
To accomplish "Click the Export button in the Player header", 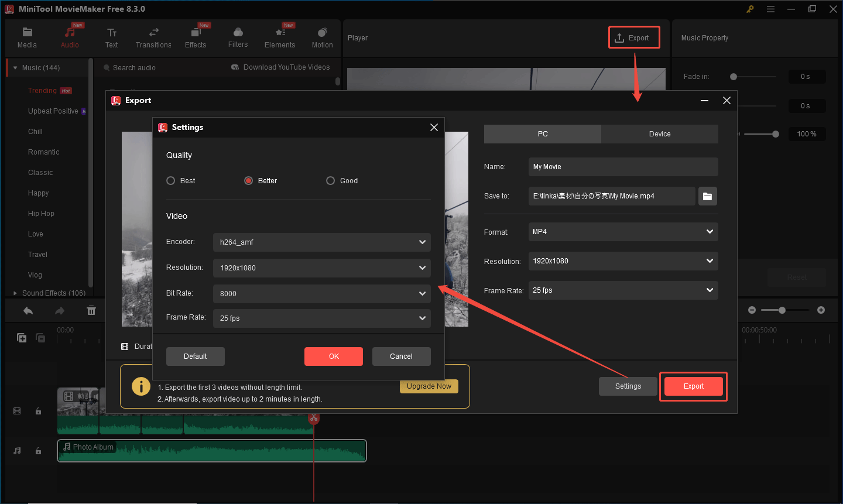I will click(x=634, y=37).
